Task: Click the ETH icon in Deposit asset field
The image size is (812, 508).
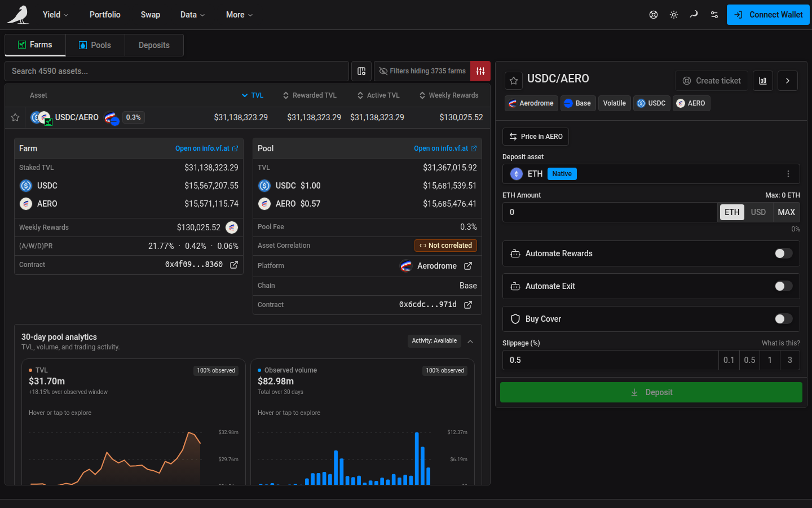Action: 517,174
